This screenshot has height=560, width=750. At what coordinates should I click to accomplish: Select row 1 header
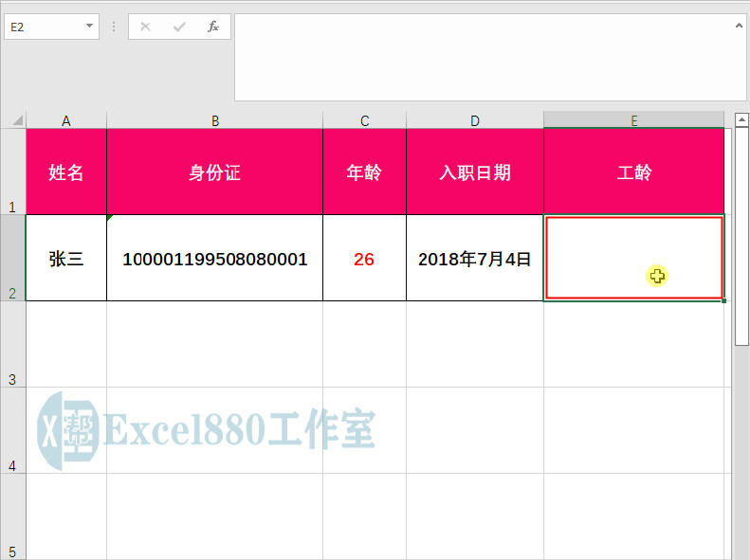[x=13, y=172]
